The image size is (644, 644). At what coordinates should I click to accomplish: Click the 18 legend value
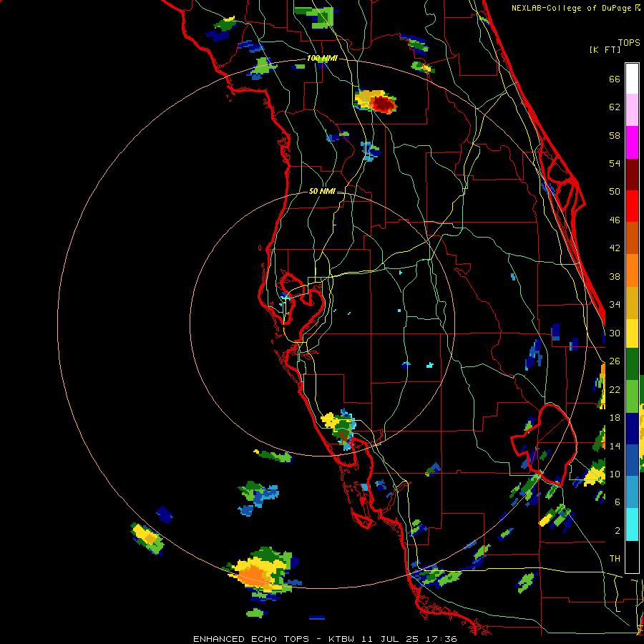pyautogui.click(x=615, y=418)
